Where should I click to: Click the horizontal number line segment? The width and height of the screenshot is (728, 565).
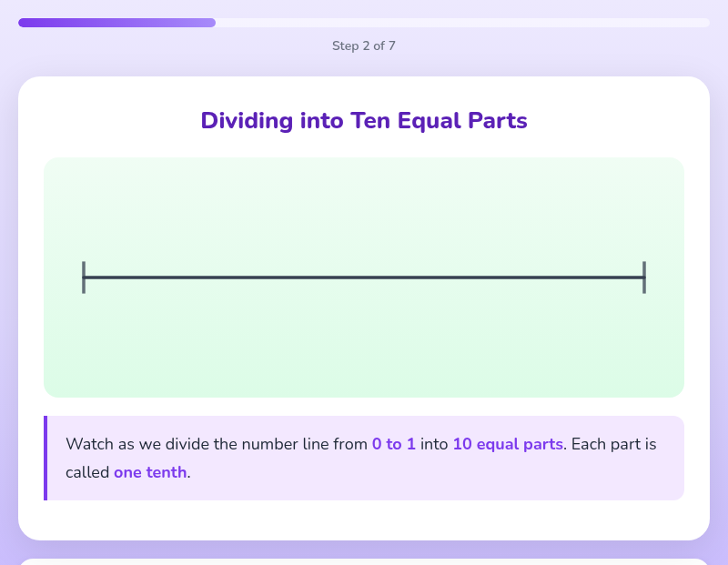tap(364, 277)
